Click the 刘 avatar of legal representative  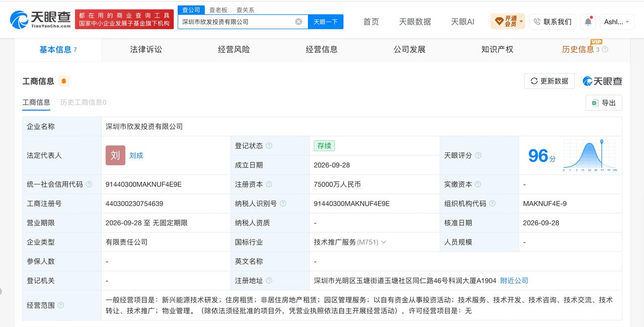click(115, 155)
